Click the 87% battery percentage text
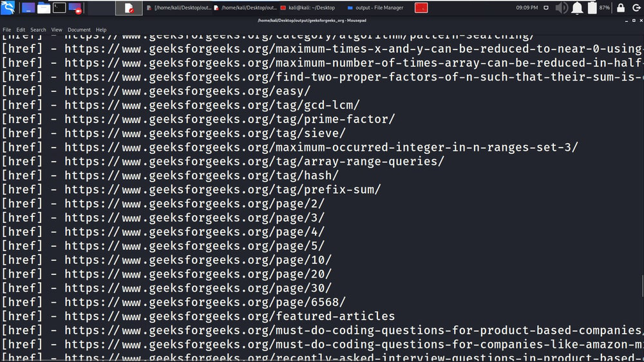This screenshot has height=362, width=644. [604, 8]
